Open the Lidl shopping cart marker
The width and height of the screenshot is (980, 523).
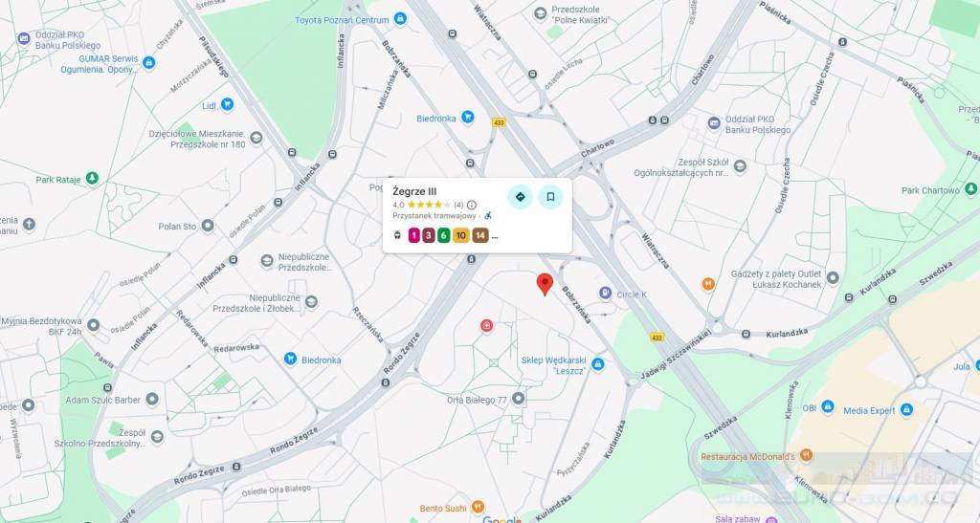tap(227, 105)
